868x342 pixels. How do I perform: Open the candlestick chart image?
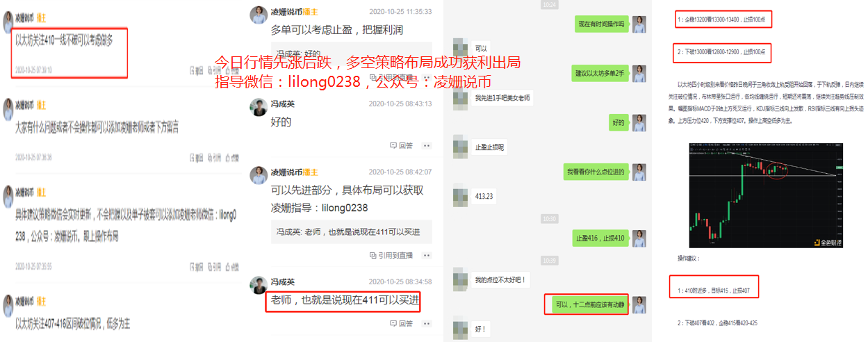click(762, 196)
